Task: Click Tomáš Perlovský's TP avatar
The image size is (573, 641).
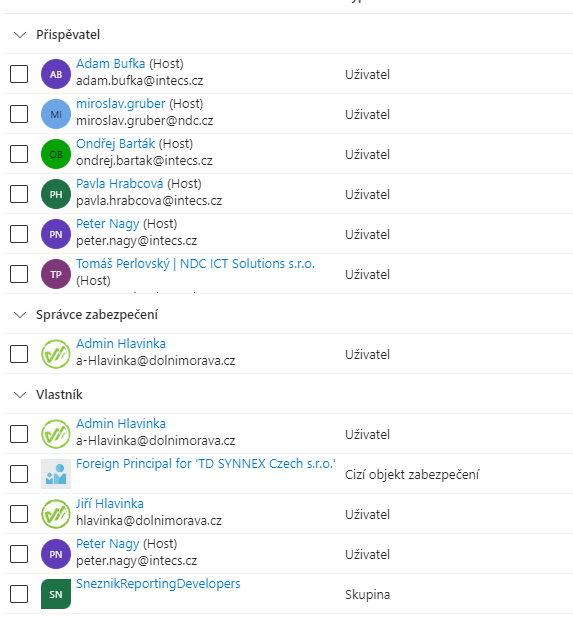Action: (56, 274)
